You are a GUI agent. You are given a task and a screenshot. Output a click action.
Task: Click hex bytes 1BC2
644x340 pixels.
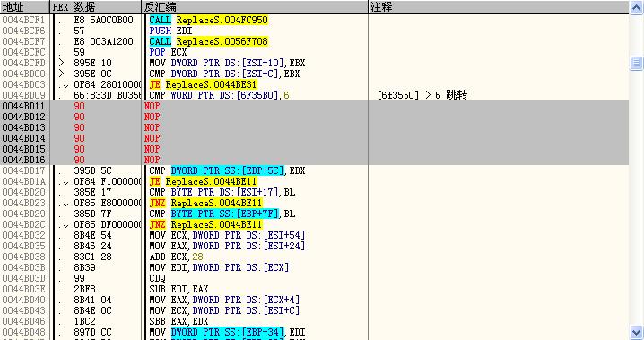coord(84,321)
